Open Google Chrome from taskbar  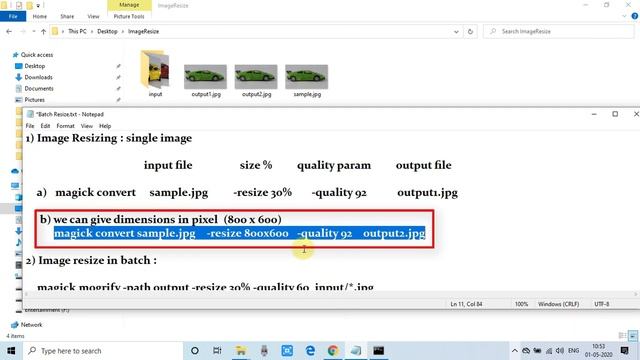point(333,351)
